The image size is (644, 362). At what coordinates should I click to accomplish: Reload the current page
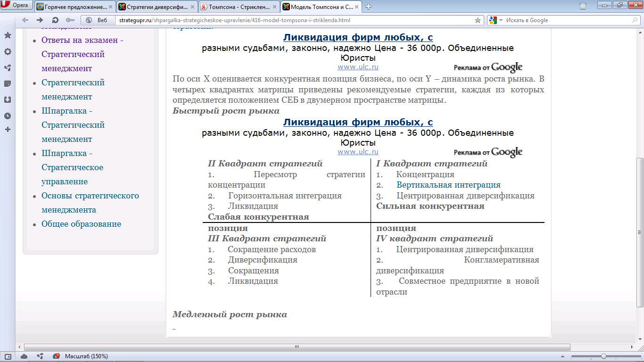tap(55, 20)
